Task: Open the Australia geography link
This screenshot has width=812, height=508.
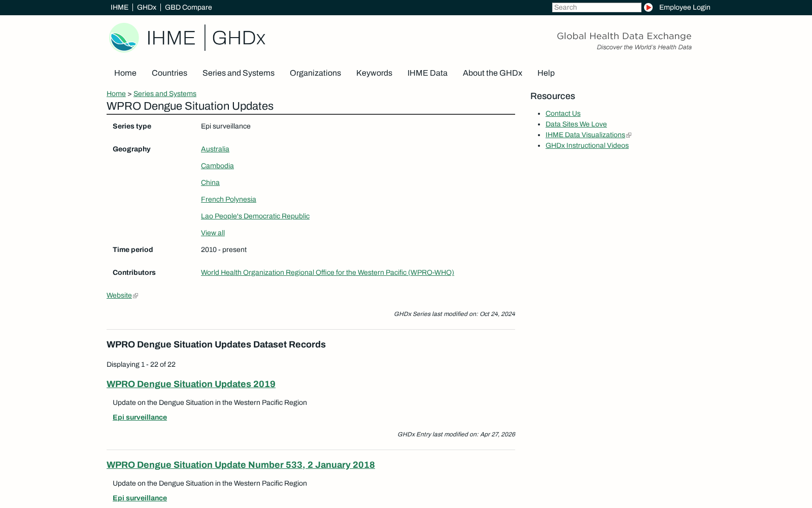Action: 215,149
